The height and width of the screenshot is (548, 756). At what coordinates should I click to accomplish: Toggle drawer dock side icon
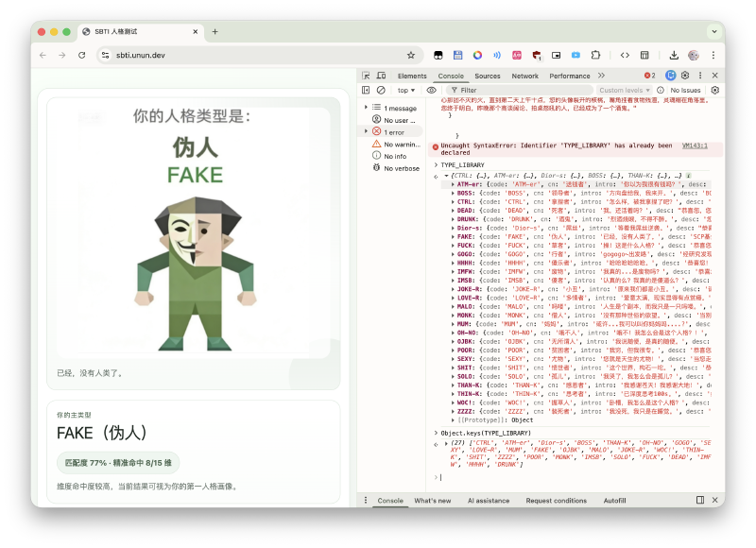tap(700, 500)
